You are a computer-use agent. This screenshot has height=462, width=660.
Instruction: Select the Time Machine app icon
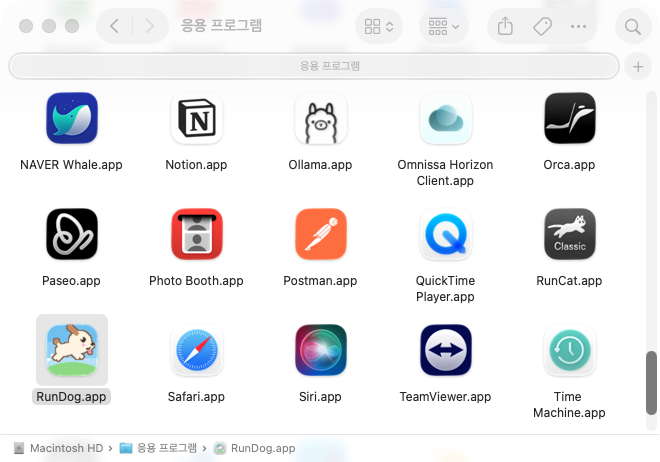[x=570, y=350]
